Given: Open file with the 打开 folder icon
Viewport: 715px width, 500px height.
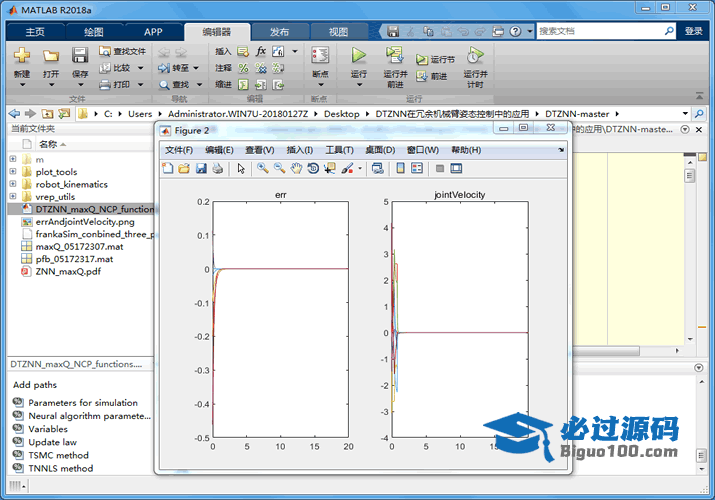Looking at the screenshot, I should (x=51, y=56).
